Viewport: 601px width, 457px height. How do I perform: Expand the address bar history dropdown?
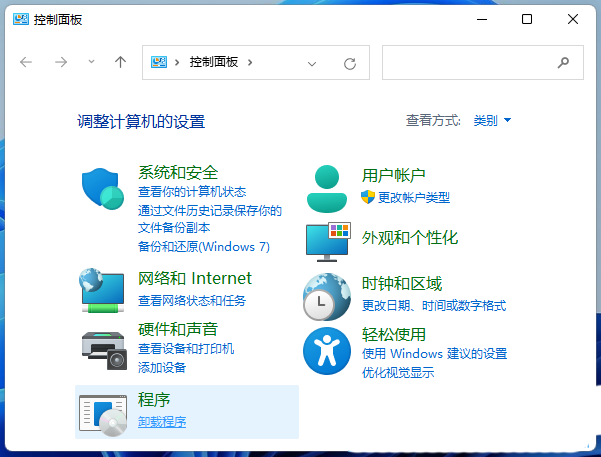pos(312,64)
